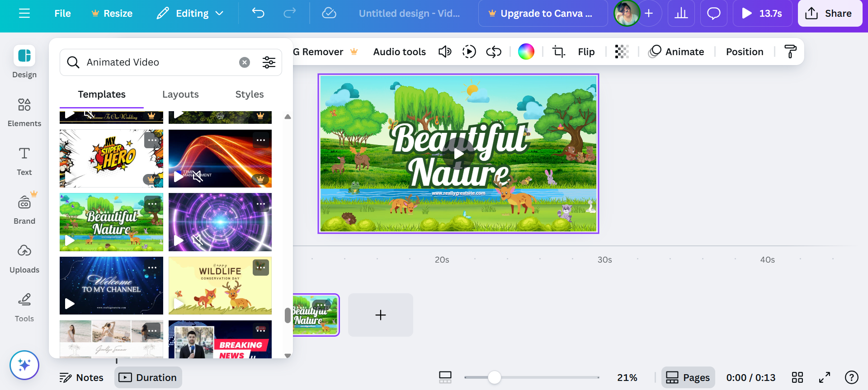Image resolution: width=868 pixels, height=390 pixels.
Task: Open the transparency checkerboard control
Action: 622,52
